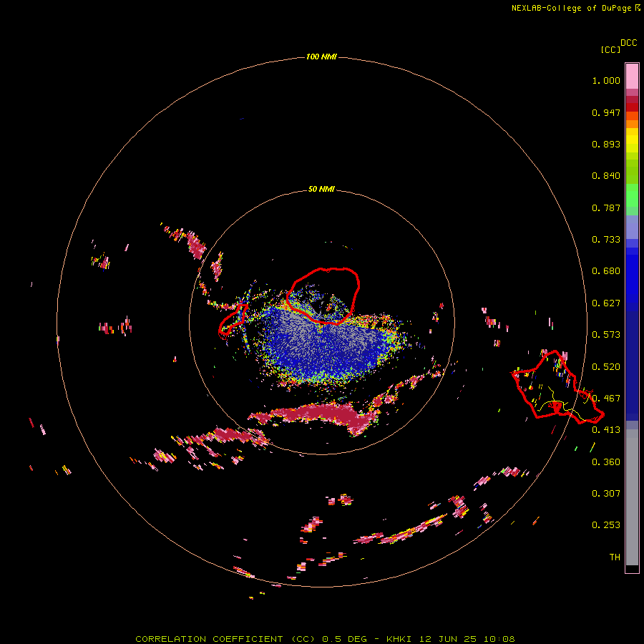Click the 0.573 scale value
Image resolution: width=644 pixels, height=644 pixels.
click(x=606, y=335)
